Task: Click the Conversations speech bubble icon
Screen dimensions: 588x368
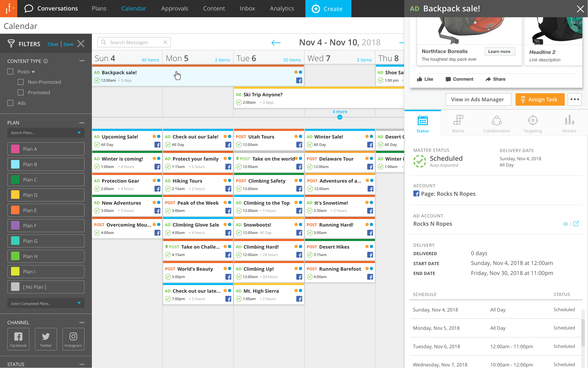Action: pos(29,8)
